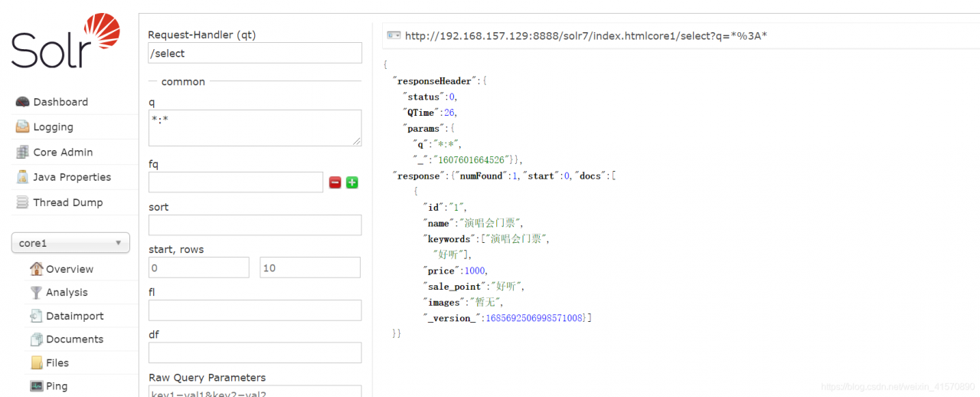The image size is (980, 397).
Task: Open the Dashboard page
Action: click(x=60, y=102)
